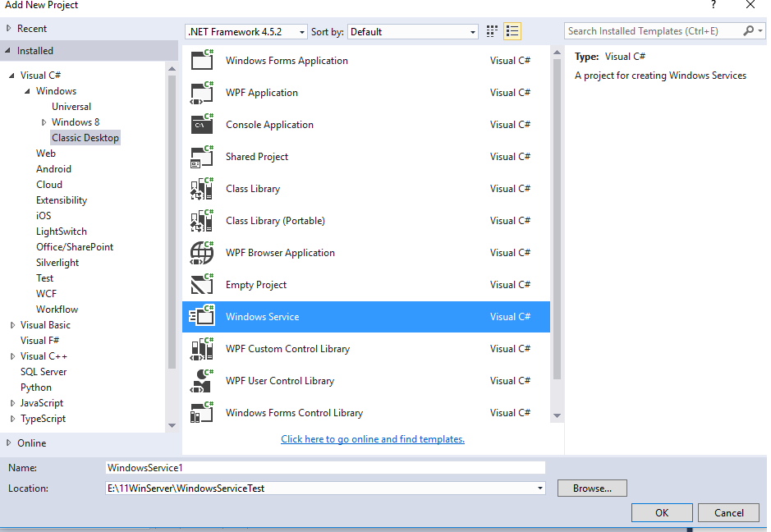Expand the Online section
Screen dimensions: 771x532
[9, 443]
